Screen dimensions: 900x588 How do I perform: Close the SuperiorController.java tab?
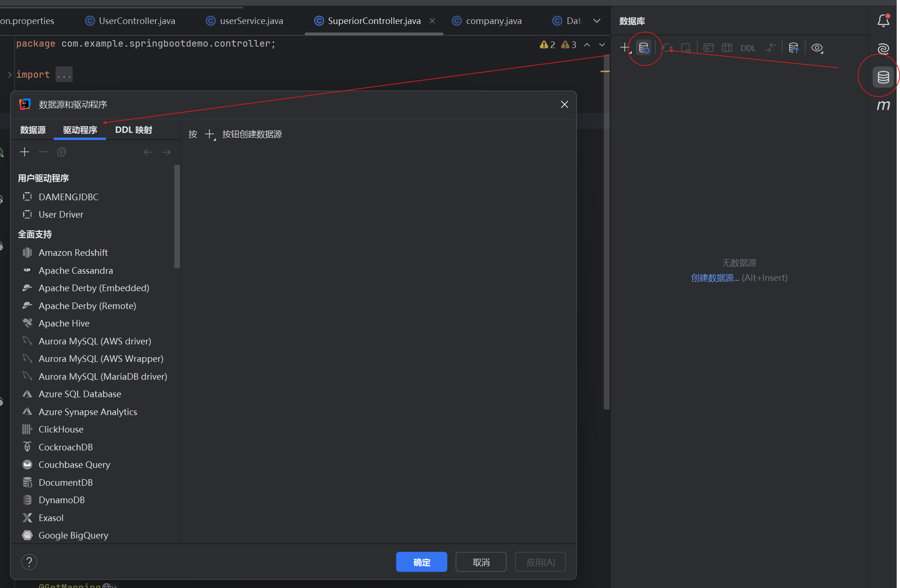tap(432, 21)
